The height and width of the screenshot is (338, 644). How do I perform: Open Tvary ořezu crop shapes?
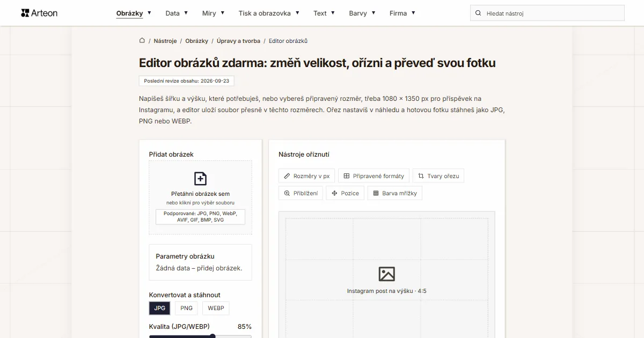[x=438, y=176]
